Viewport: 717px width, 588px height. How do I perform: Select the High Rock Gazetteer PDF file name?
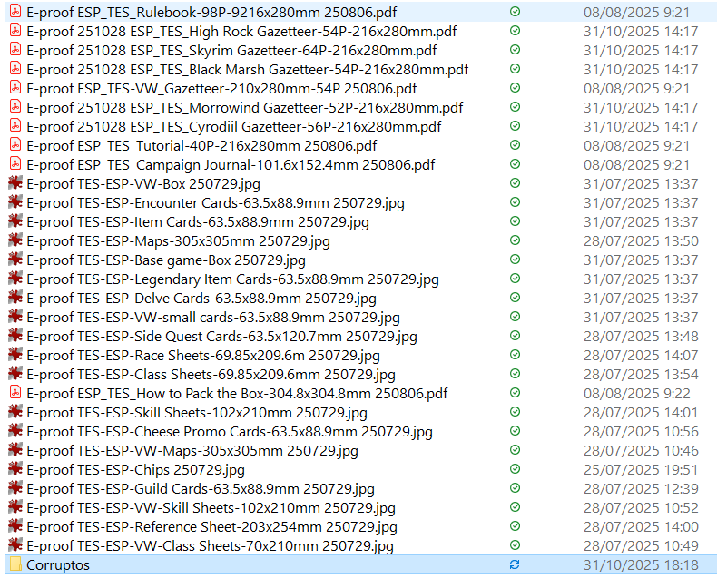(241, 31)
